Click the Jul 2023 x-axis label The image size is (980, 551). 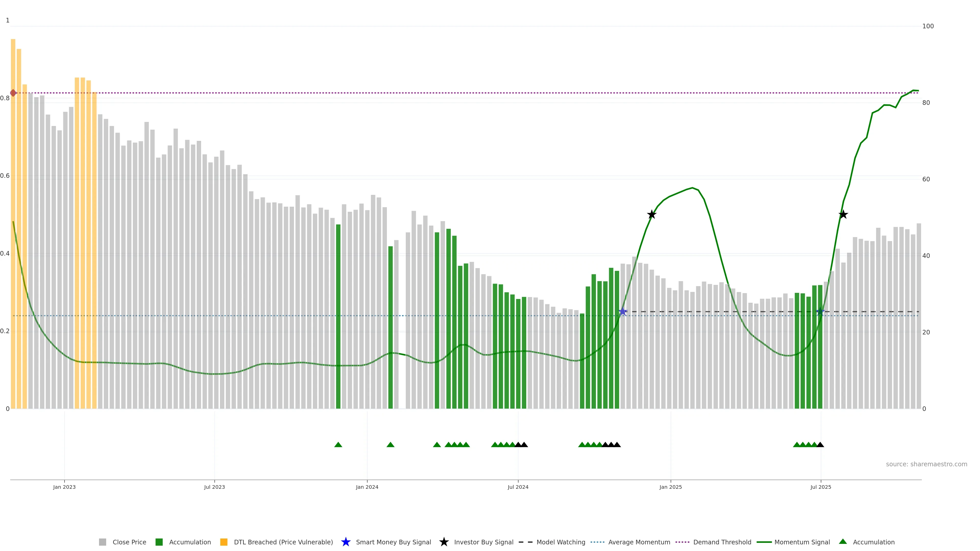click(214, 487)
